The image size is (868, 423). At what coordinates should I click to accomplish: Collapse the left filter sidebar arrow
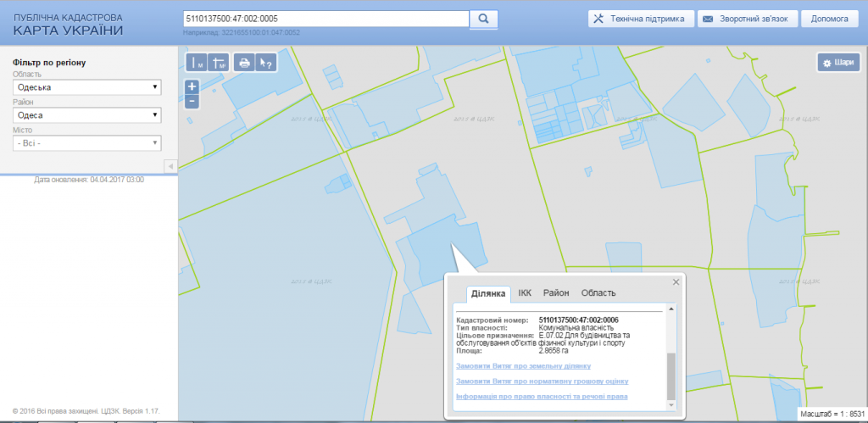coord(170,165)
